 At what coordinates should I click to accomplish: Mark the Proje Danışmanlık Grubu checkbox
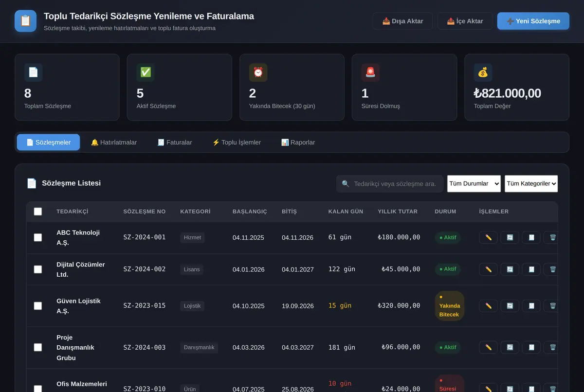coord(38,347)
